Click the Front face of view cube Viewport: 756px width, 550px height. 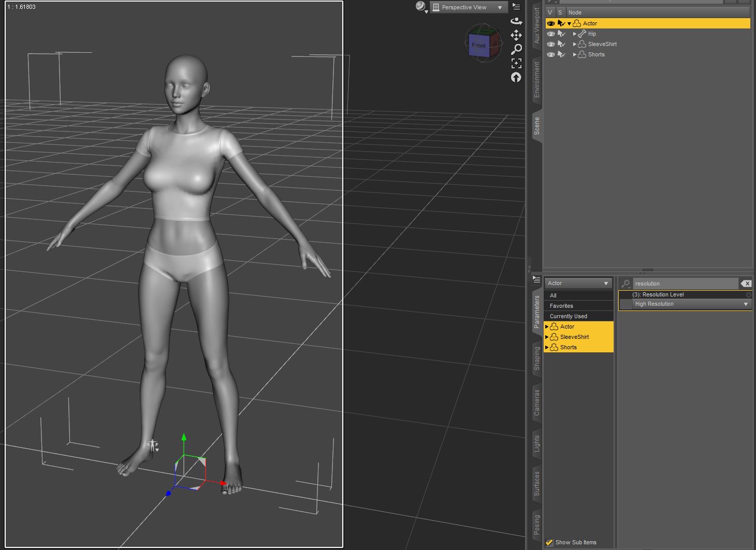point(478,46)
